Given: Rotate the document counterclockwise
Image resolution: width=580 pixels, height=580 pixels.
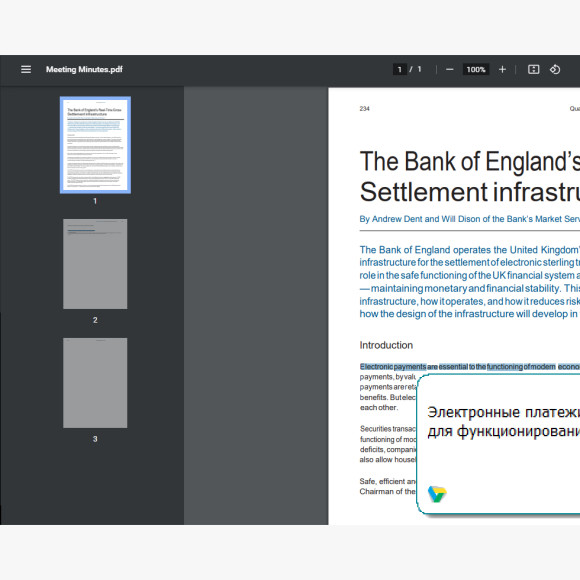Looking at the screenshot, I should pos(555,70).
